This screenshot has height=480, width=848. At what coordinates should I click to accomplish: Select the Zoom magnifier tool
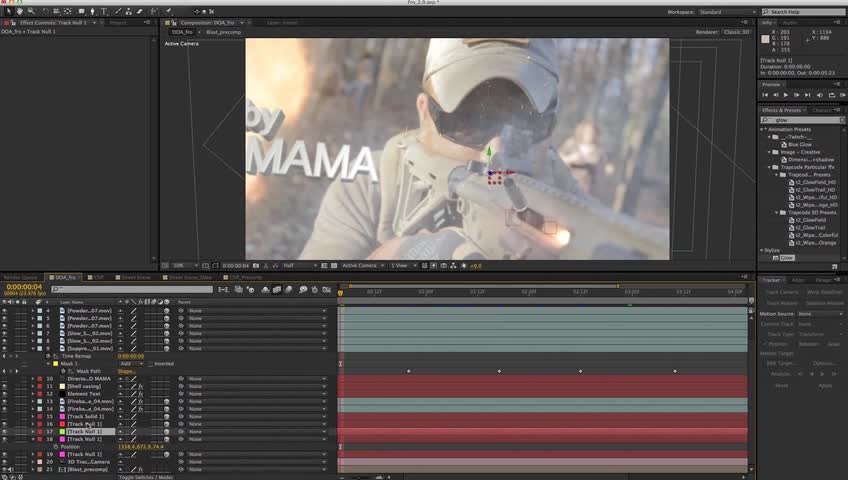(31, 11)
